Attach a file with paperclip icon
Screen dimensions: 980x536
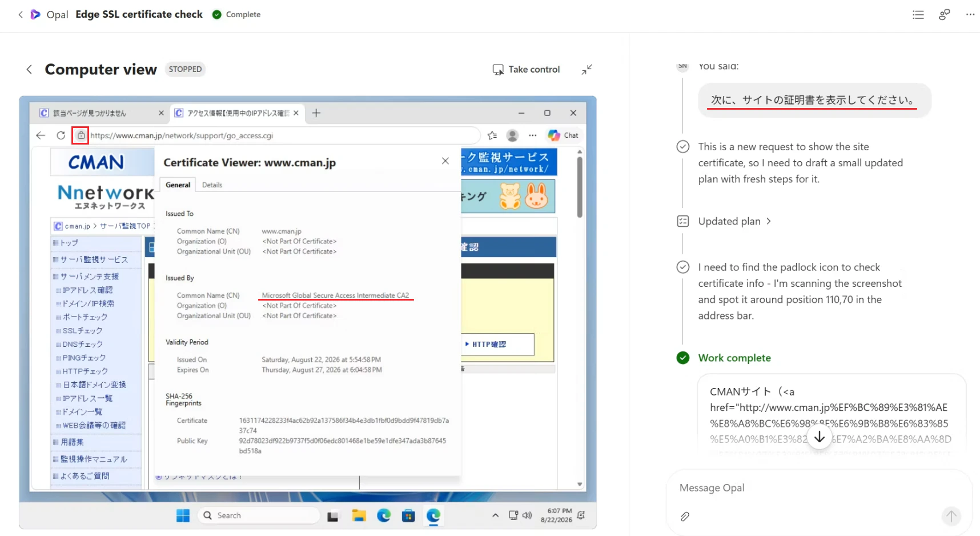tap(685, 517)
